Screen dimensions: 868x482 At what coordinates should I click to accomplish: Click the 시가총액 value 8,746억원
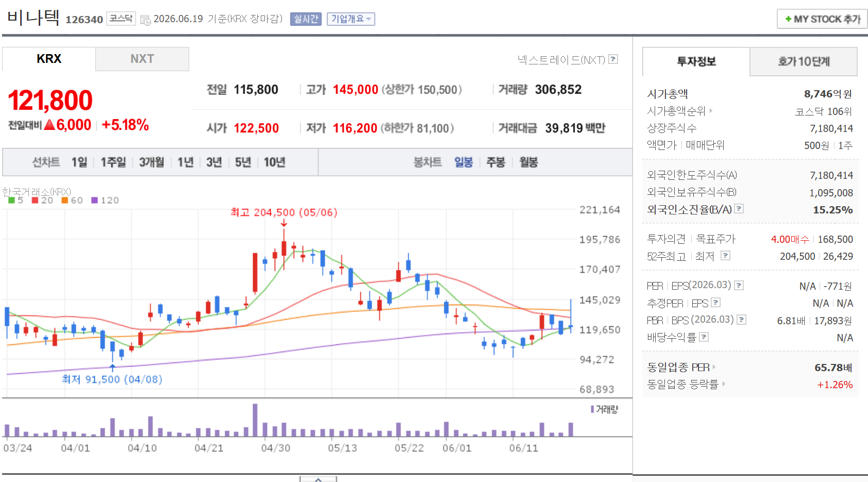(x=828, y=94)
